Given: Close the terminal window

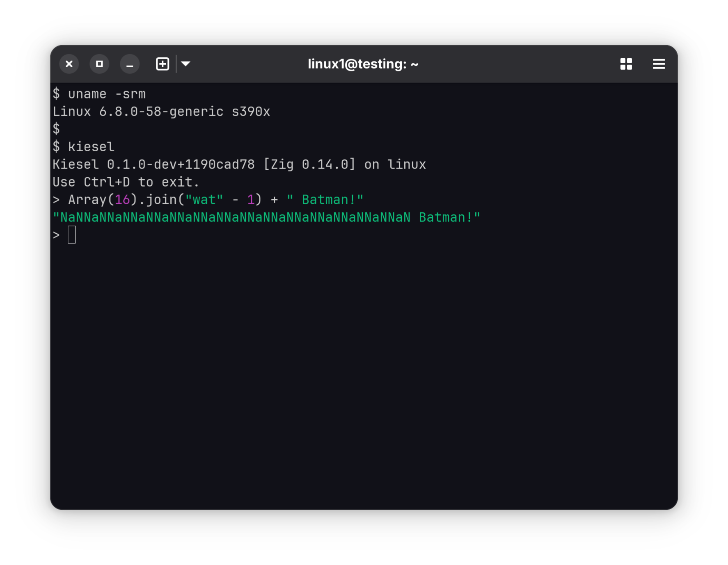Looking at the screenshot, I should click(69, 64).
